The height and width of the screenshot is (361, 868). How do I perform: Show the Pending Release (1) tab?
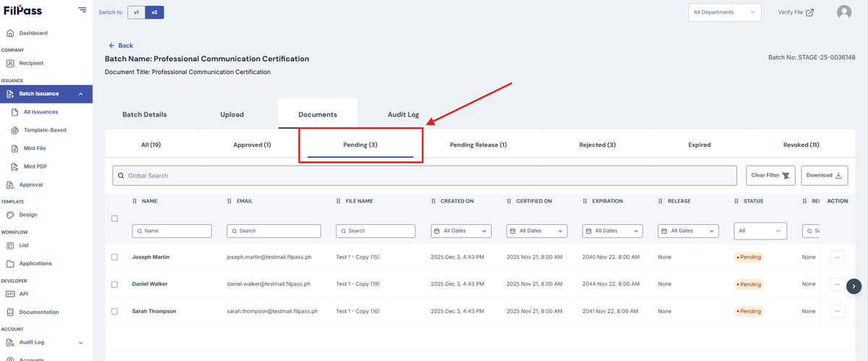(x=478, y=145)
